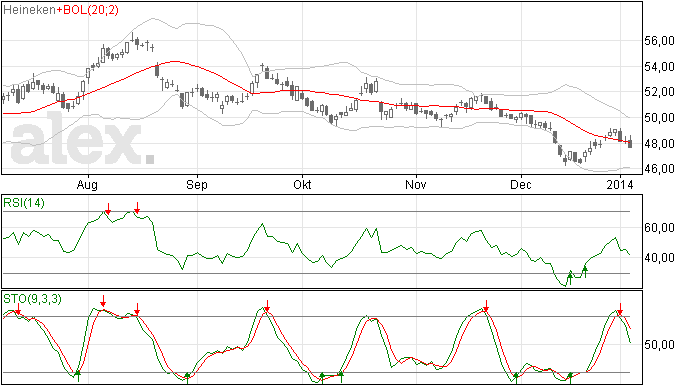690x387 pixels.
Task: Select the 60,00 RSI axis value
Action: [659, 228]
